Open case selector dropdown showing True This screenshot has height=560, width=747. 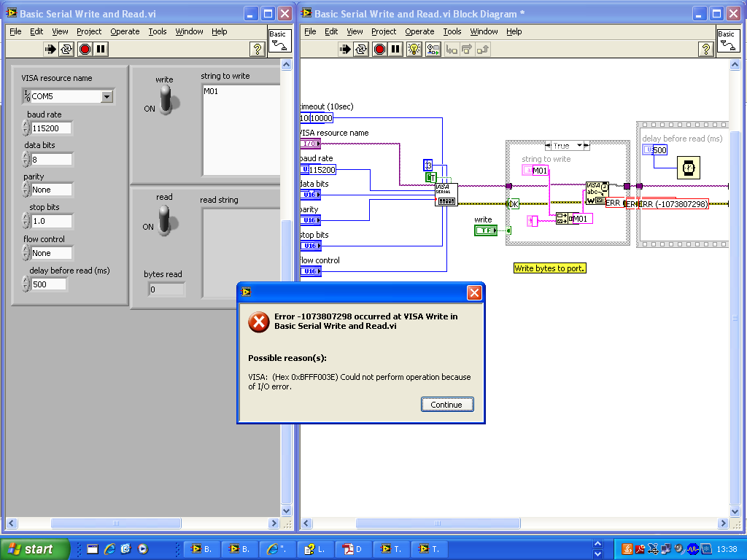pos(580,146)
